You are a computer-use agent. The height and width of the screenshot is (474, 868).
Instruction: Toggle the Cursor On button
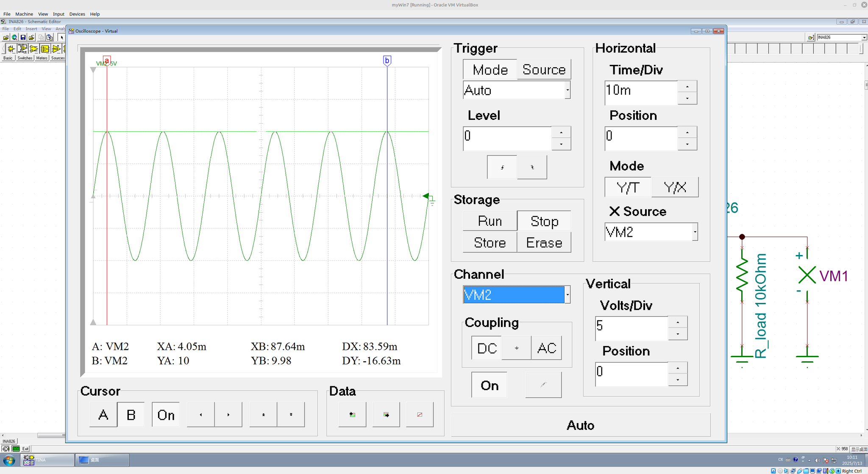[x=166, y=415]
